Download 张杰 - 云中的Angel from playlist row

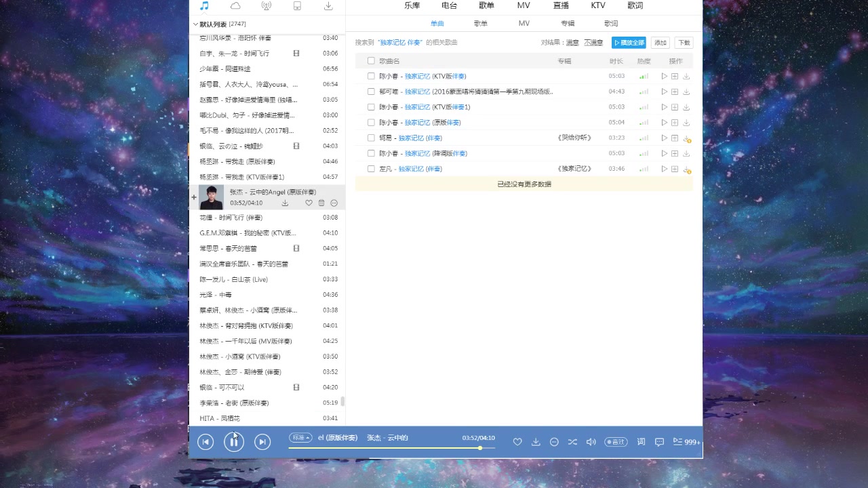[x=285, y=203]
